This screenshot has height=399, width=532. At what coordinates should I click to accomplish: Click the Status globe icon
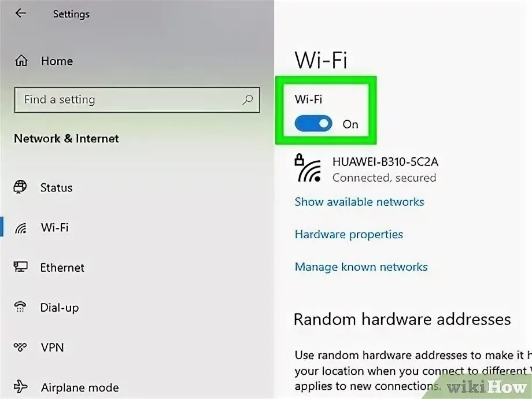20,187
